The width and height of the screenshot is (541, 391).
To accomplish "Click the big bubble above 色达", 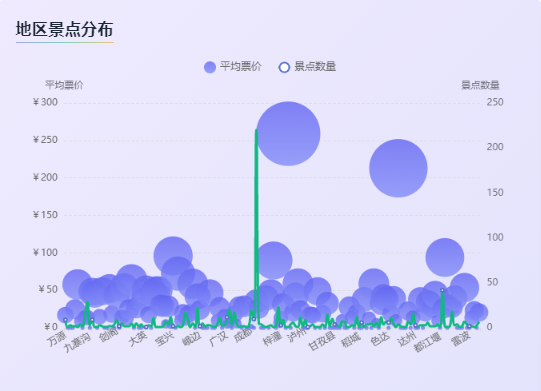I will [x=398, y=168].
